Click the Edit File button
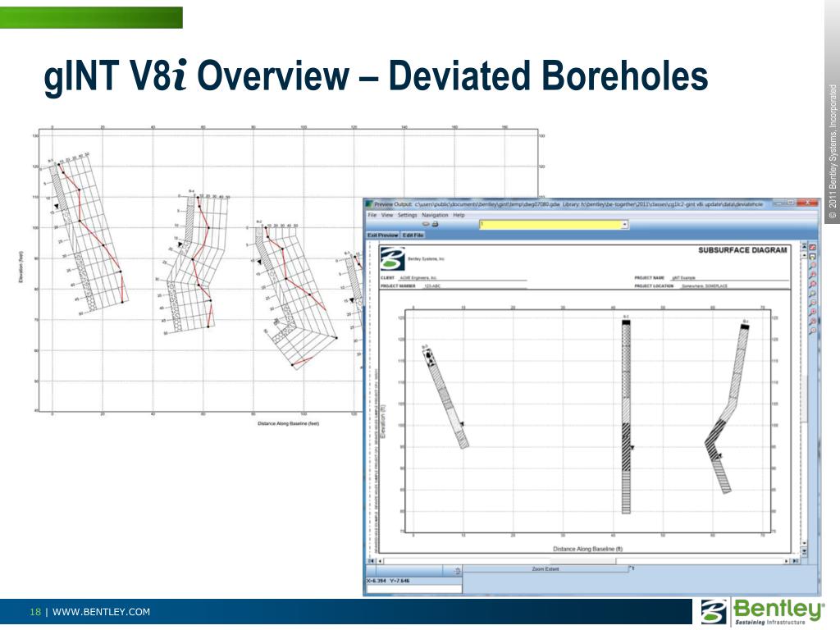This screenshot has width=840, height=630. pyautogui.click(x=413, y=235)
